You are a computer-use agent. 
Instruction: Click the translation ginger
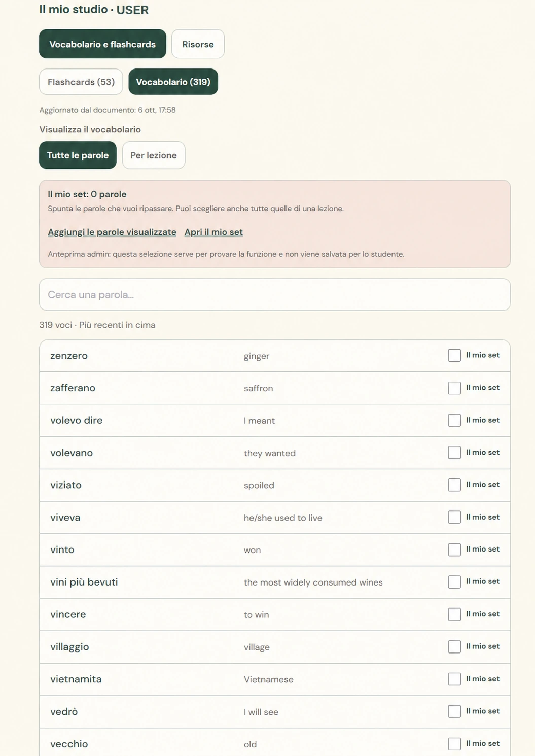pyautogui.click(x=257, y=356)
